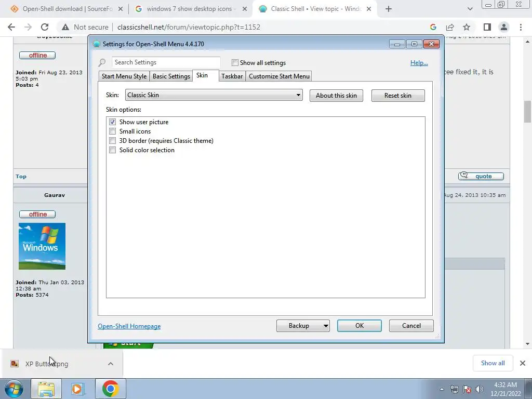
Task: Open the network tray icon
Action: pos(455,389)
